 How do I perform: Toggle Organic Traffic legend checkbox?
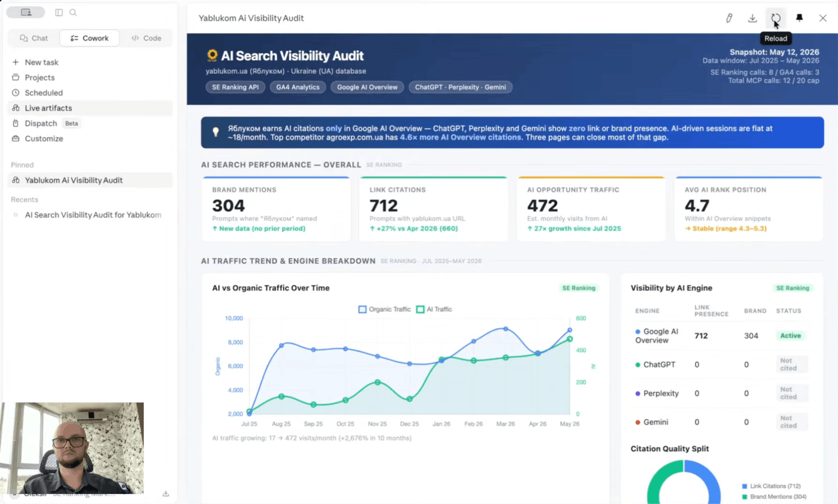tap(362, 309)
